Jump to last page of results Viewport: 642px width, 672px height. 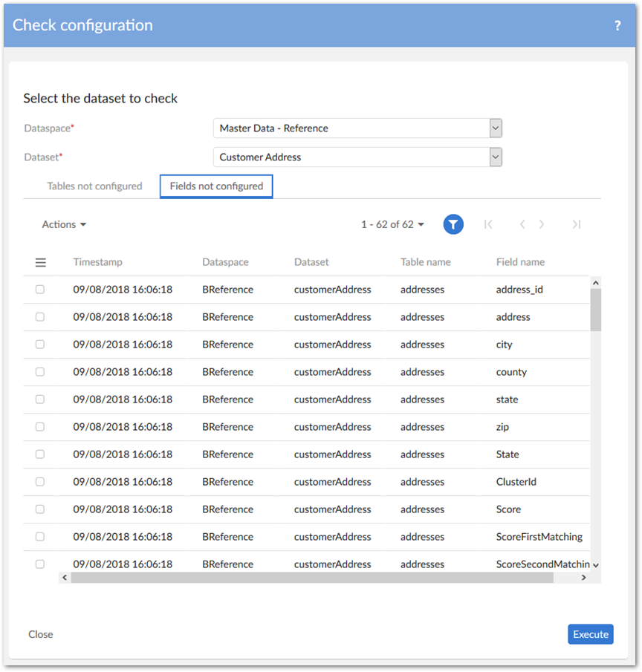pos(576,224)
